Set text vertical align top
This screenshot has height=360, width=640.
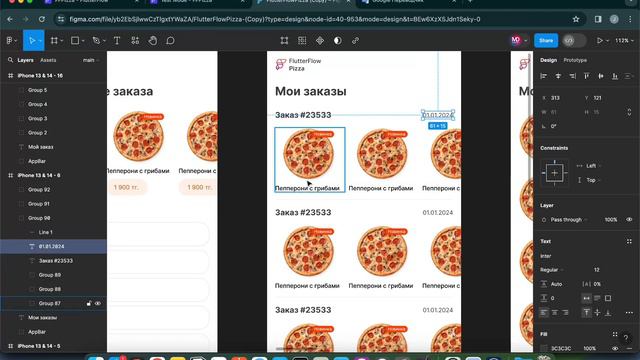click(587, 313)
